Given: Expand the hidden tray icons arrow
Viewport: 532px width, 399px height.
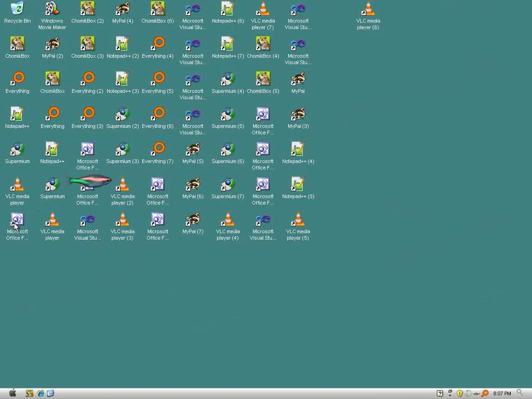Looking at the screenshot, I should (450, 393).
